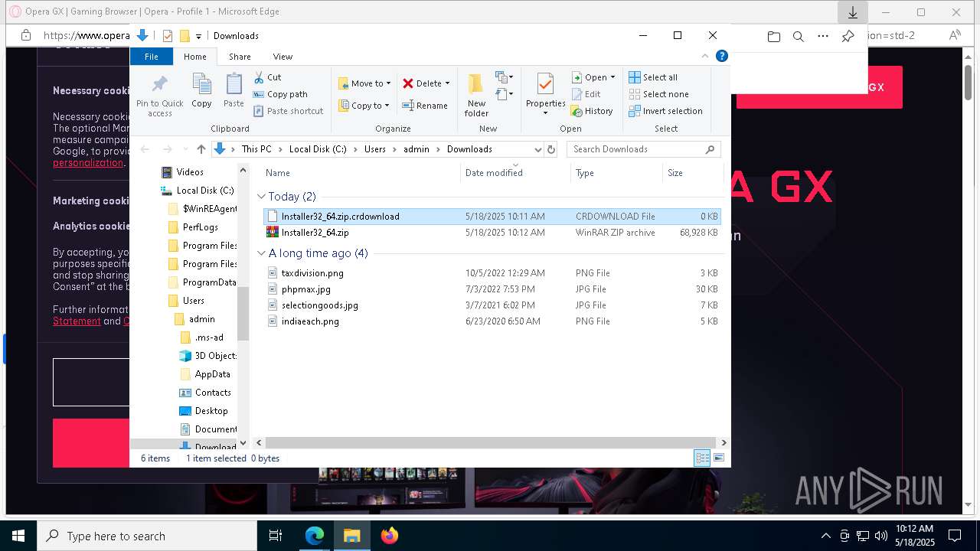Click Search Downloads field
The width and height of the screenshot is (980, 551).
click(643, 149)
